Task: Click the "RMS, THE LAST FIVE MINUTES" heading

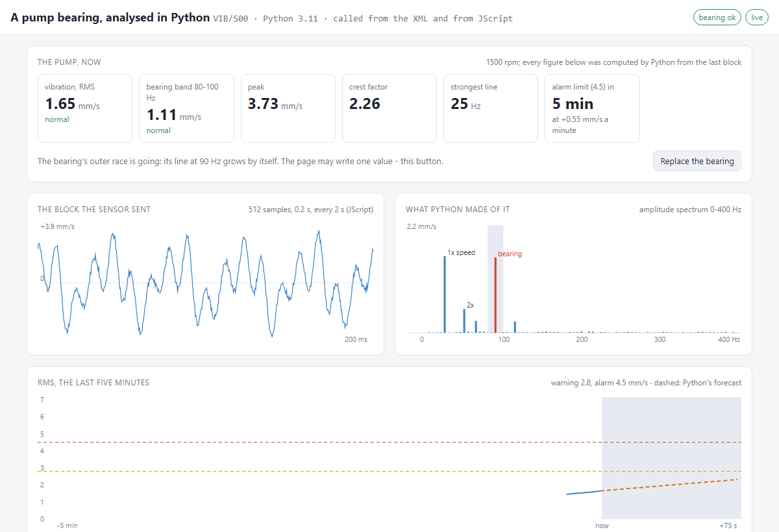Action: pos(93,383)
